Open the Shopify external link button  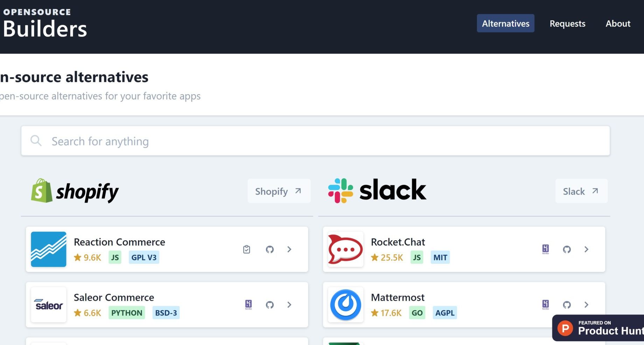click(279, 191)
